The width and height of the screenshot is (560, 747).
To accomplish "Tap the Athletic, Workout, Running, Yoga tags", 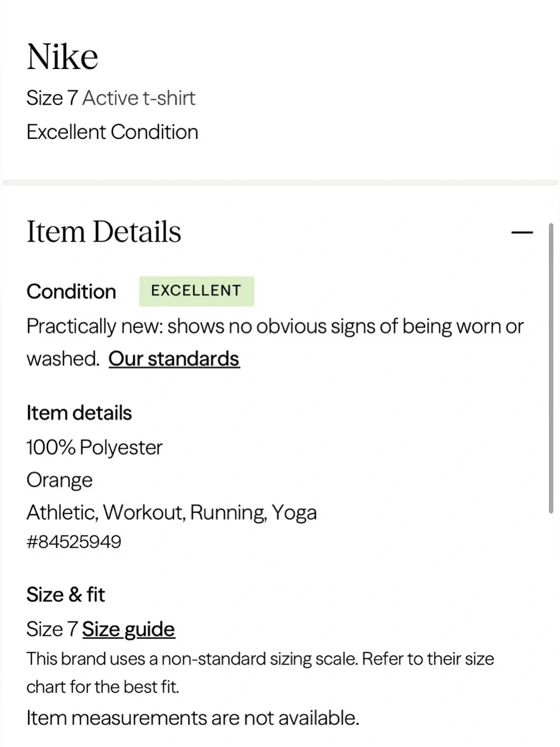I will point(172,512).
